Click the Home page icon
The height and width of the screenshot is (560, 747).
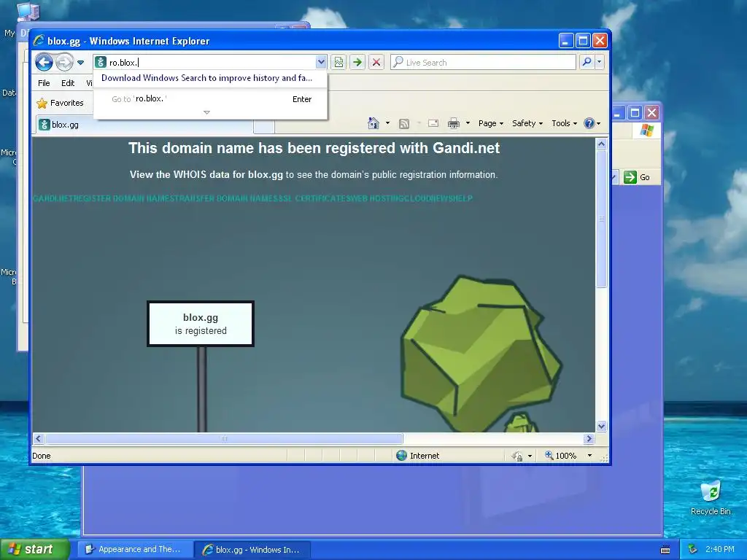point(373,123)
